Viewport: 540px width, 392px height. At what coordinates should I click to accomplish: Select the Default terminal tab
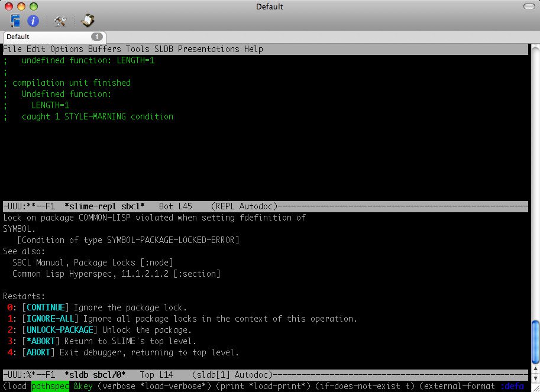coord(54,37)
